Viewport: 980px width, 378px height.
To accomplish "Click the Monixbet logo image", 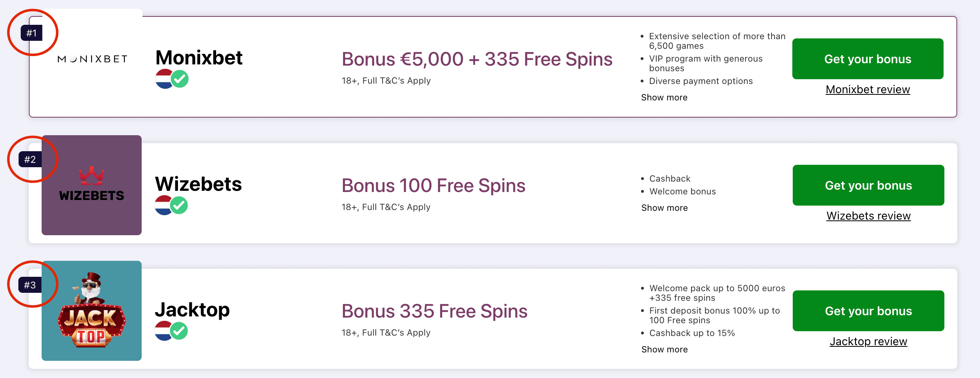I will (x=92, y=59).
